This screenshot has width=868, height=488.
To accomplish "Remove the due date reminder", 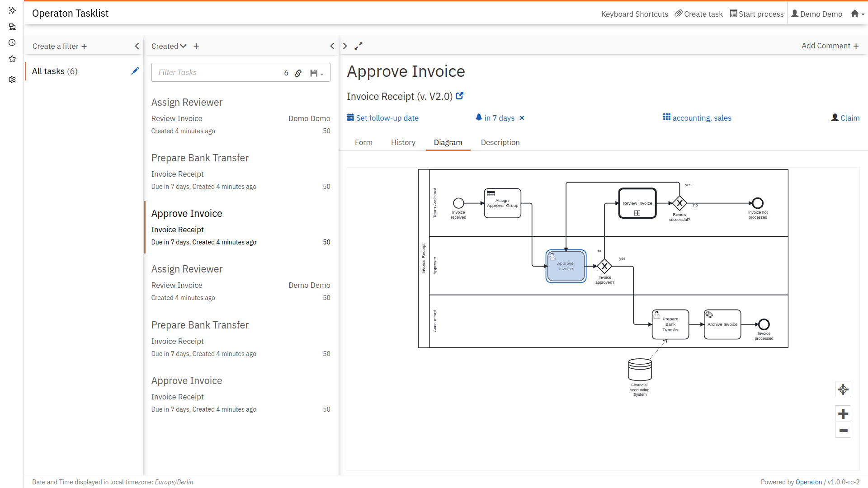I will [522, 118].
